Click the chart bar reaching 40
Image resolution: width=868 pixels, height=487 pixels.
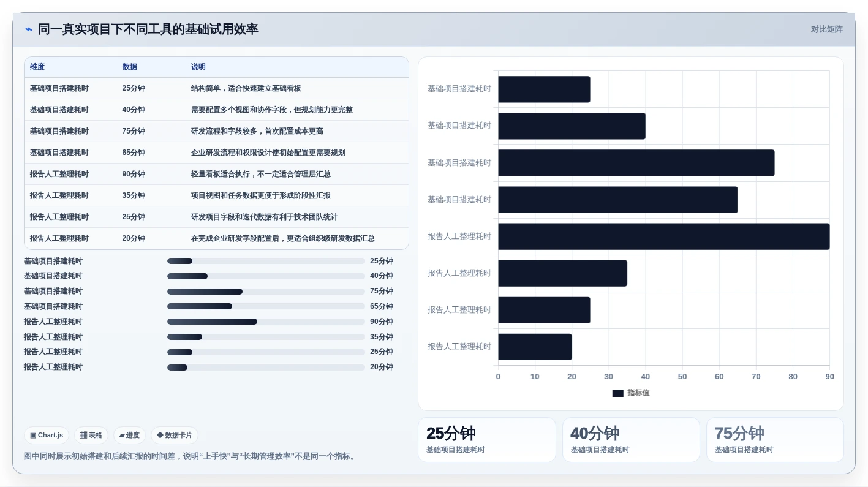point(572,126)
